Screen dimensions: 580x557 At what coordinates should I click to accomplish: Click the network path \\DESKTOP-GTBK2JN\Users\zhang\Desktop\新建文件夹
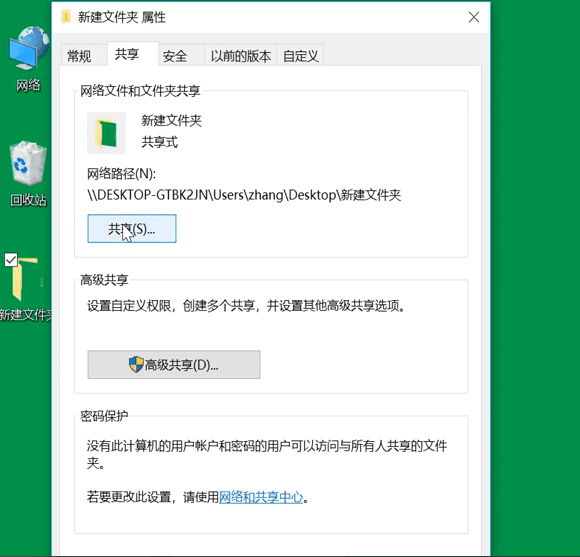tap(244, 195)
